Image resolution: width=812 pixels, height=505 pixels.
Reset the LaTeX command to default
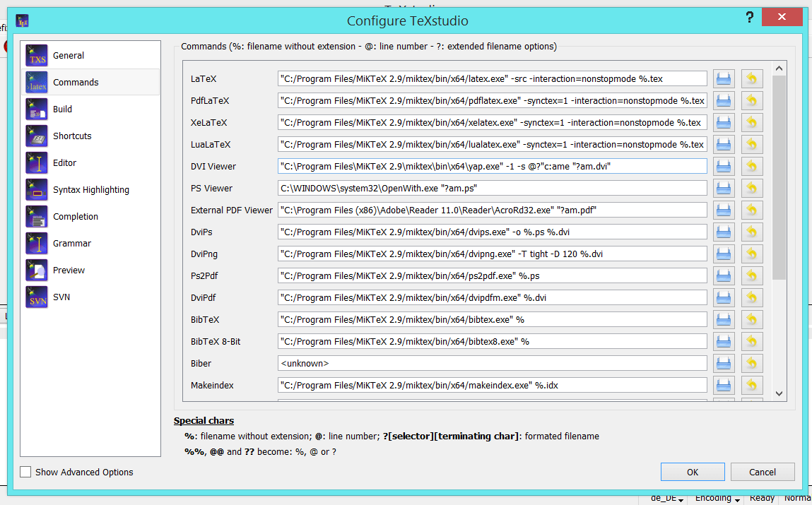[x=751, y=79]
